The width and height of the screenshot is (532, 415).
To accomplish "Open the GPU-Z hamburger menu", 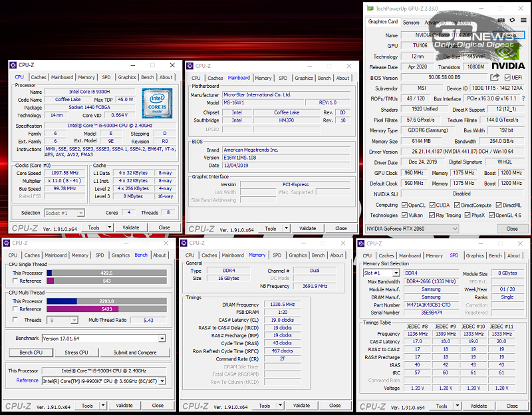I will 523,20.
